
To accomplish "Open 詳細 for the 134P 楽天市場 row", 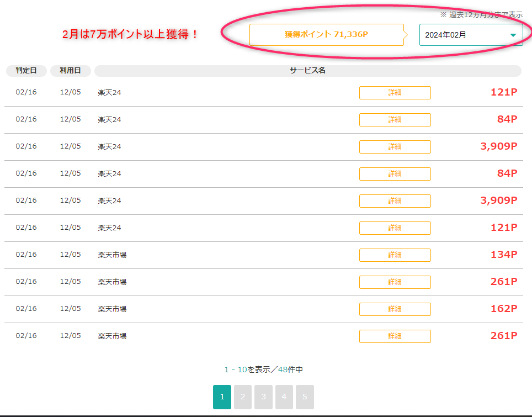I will (x=395, y=255).
